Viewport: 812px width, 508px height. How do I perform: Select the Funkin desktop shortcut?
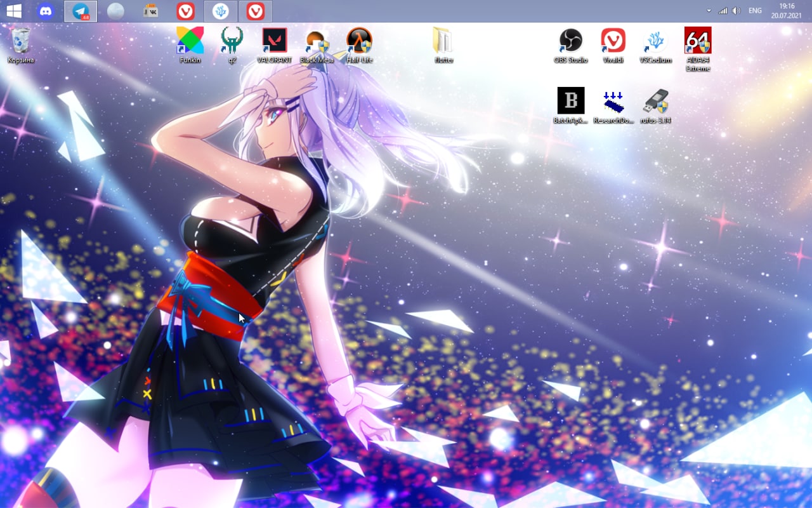(x=190, y=45)
